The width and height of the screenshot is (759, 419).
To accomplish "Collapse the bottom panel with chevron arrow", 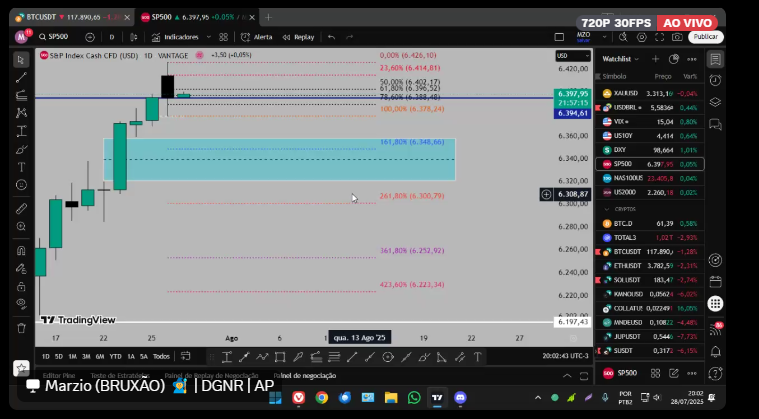I will [566, 376].
